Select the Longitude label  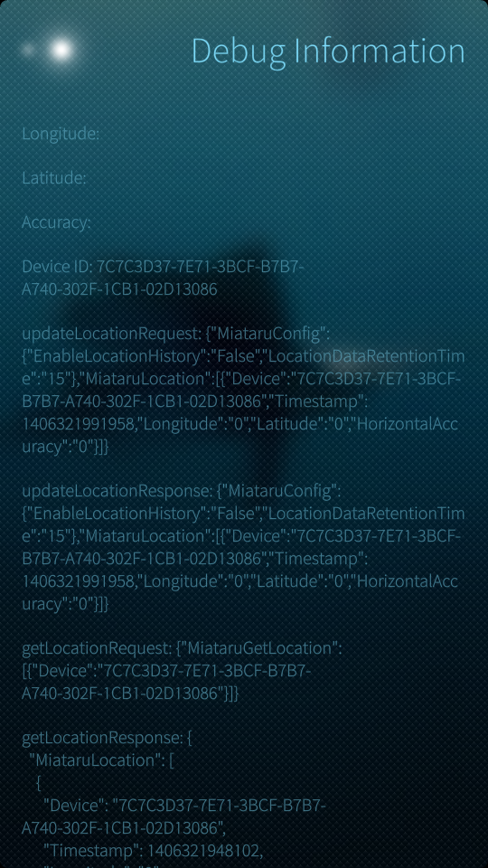click(61, 134)
